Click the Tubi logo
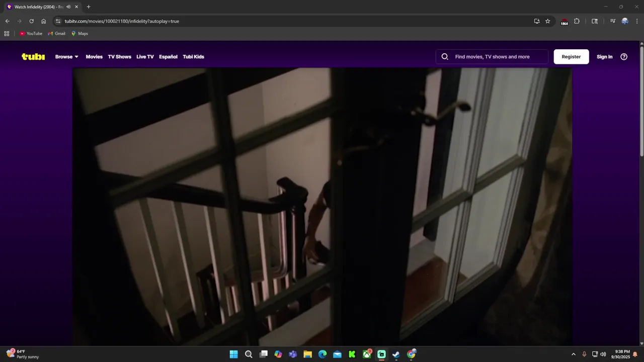Viewport: 644px width, 362px height. tap(33, 57)
